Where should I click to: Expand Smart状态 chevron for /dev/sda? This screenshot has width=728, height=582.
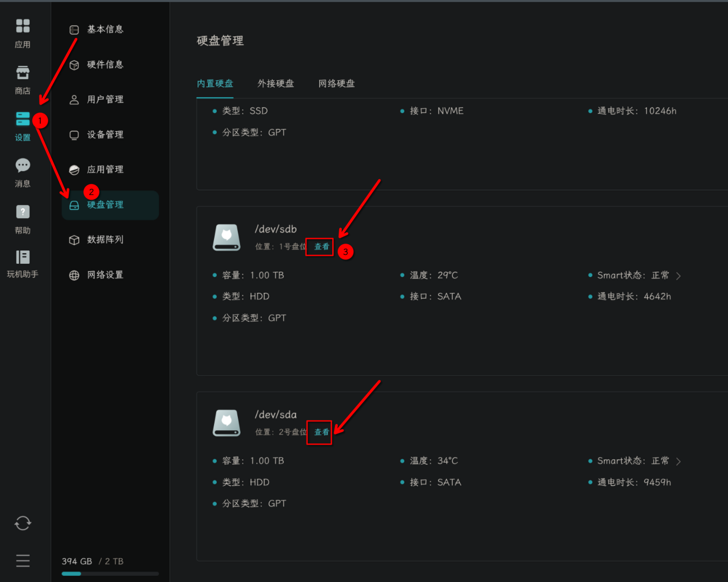(678, 461)
